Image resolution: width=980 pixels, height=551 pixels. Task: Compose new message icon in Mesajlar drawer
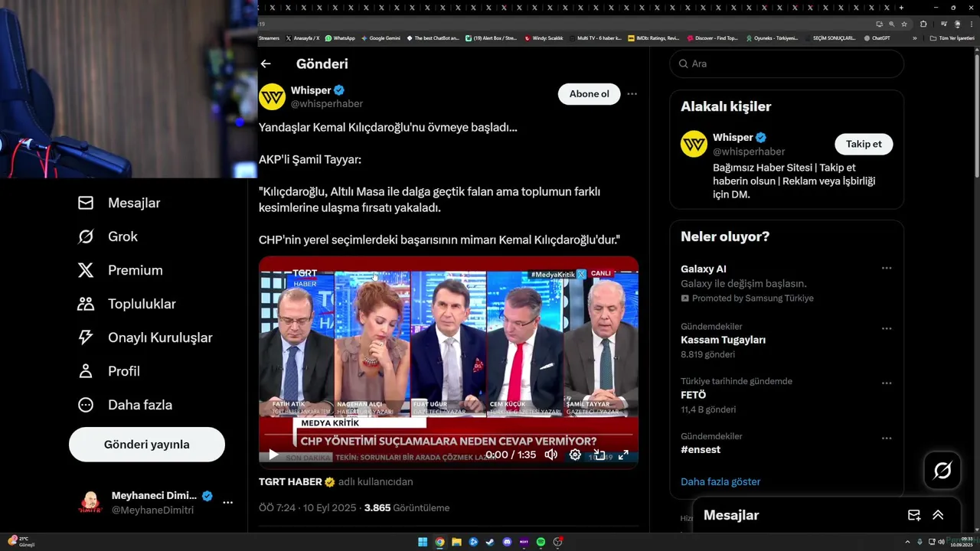click(913, 515)
